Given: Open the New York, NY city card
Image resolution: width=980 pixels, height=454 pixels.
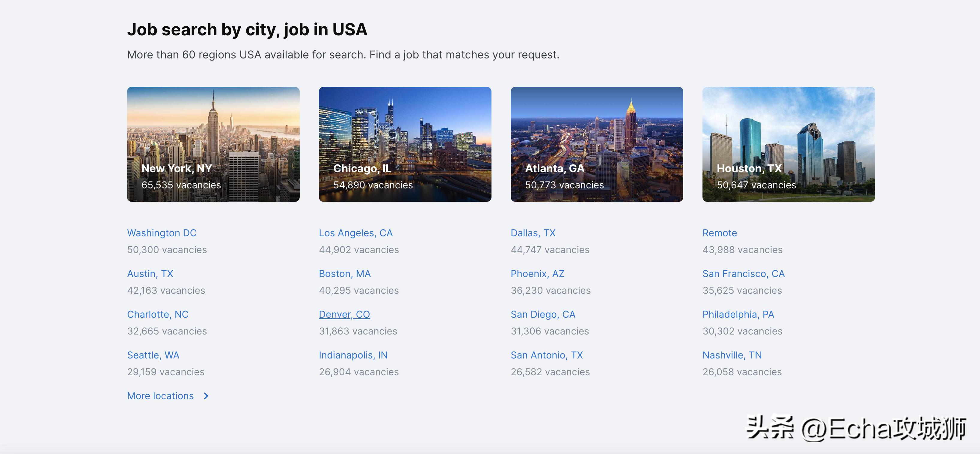Looking at the screenshot, I should (213, 144).
